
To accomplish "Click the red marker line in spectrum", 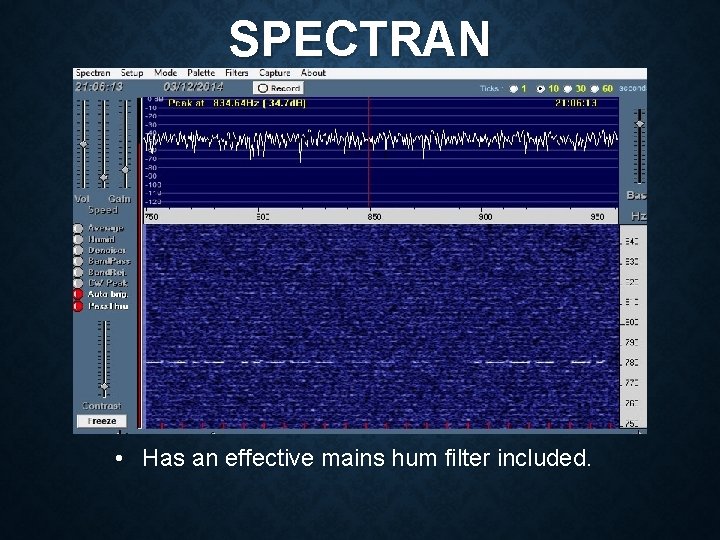I will click(369, 152).
